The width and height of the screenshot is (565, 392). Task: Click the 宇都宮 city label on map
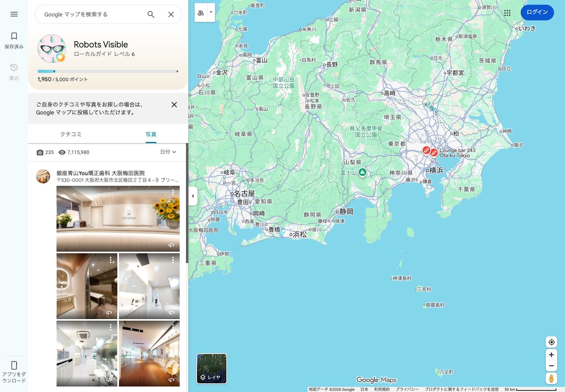[x=454, y=73]
